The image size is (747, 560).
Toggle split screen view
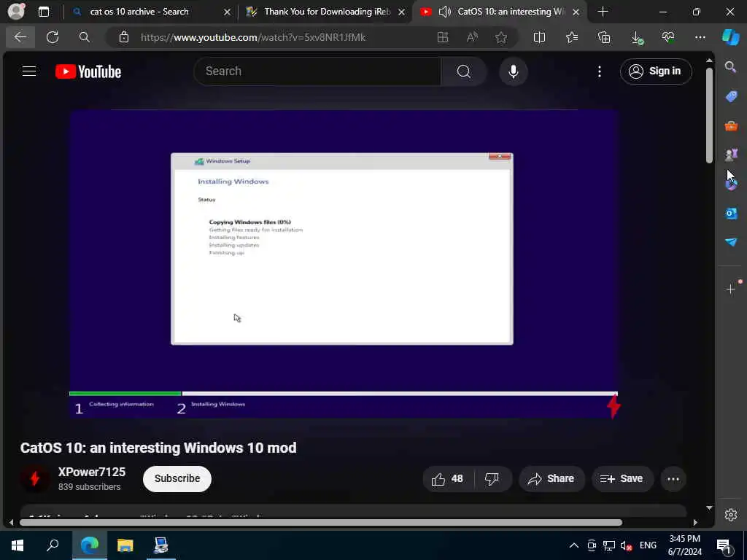(x=539, y=37)
